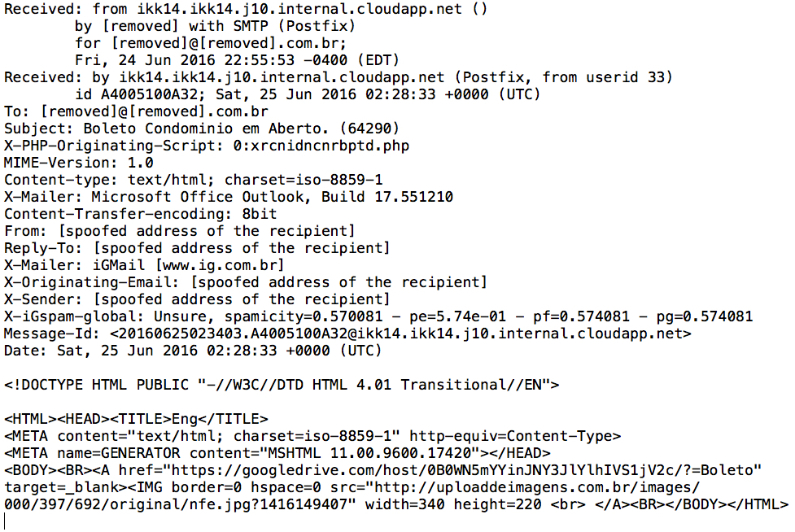Viewport: 795px width, 532px height.
Task: Click the TITLE tag text Eng
Action: [184, 419]
